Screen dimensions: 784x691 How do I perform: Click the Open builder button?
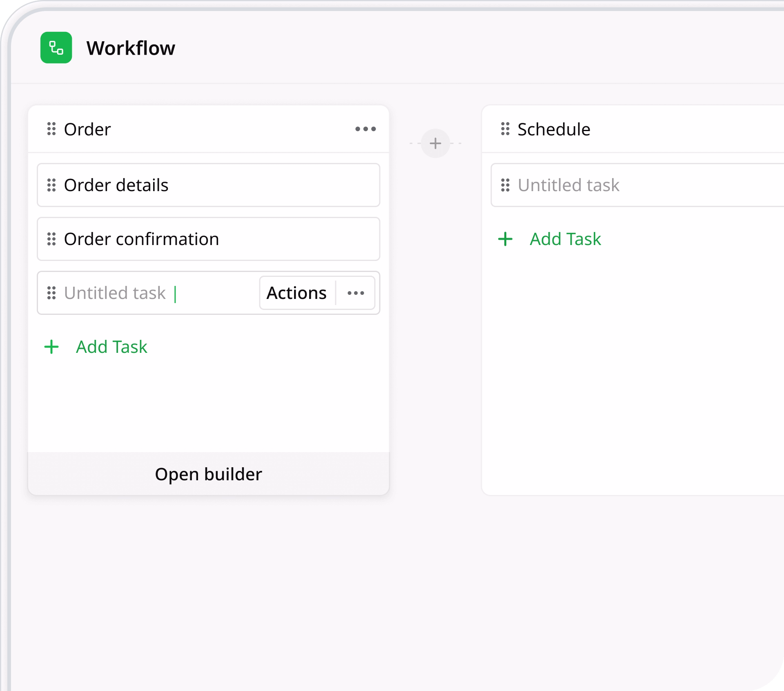[x=208, y=474]
